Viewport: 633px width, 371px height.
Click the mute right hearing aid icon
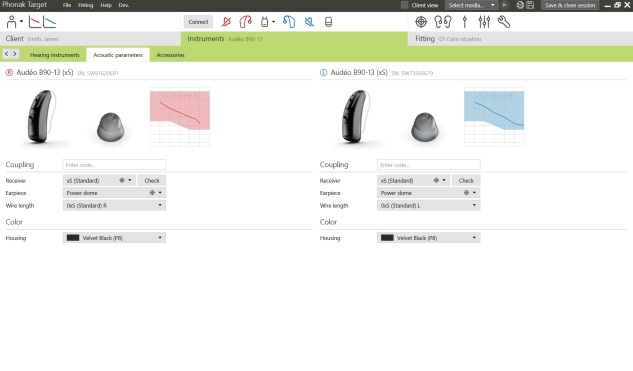click(x=226, y=22)
